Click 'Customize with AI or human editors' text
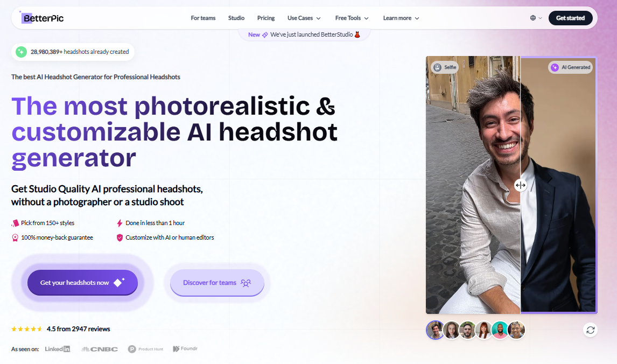The width and height of the screenshot is (617, 364). tap(170, 237)
